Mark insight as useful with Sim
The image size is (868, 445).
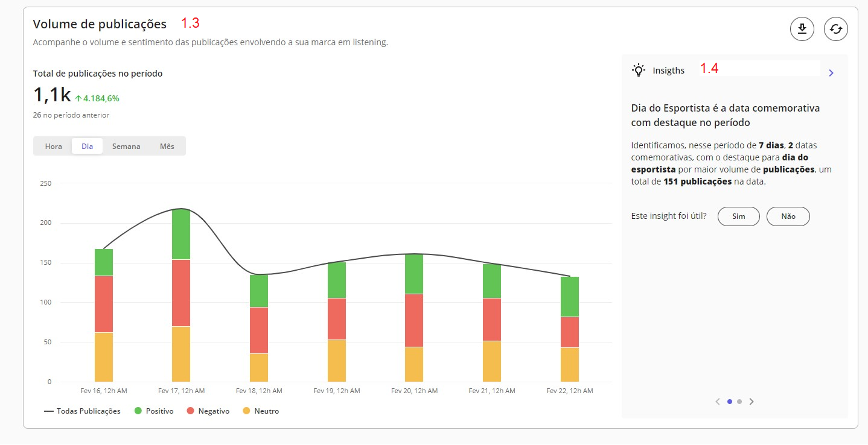738,216
